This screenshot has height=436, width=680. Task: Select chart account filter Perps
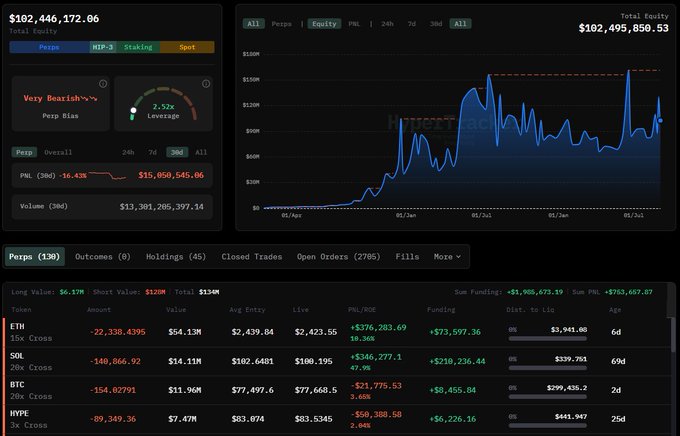pos(281,24)
